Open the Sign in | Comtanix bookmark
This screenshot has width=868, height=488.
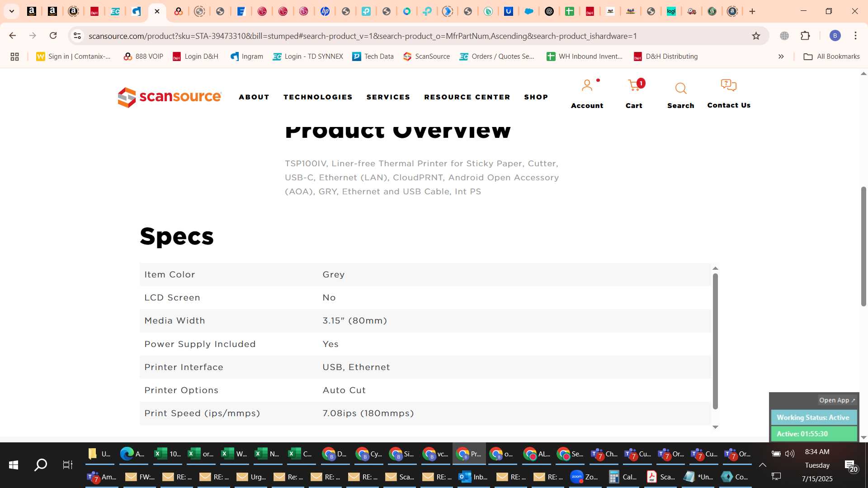tap(74, 56)
